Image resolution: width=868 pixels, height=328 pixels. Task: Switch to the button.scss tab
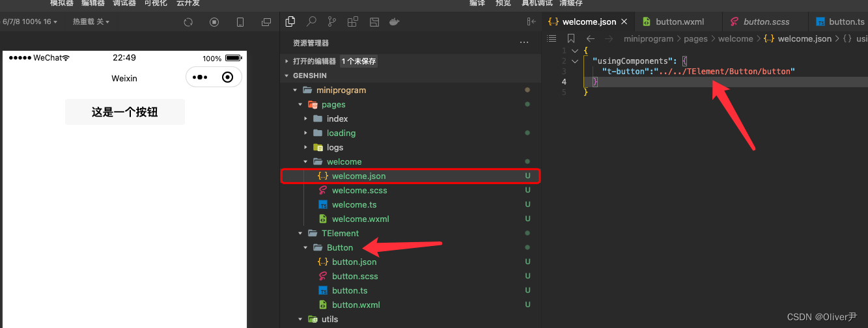click(x=766, y=21)
